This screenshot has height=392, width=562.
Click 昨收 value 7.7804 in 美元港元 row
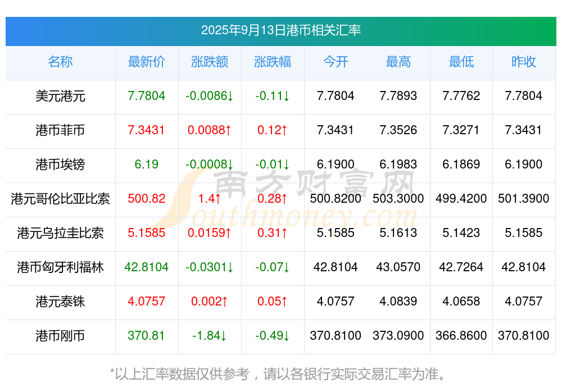tap(524, 95)
